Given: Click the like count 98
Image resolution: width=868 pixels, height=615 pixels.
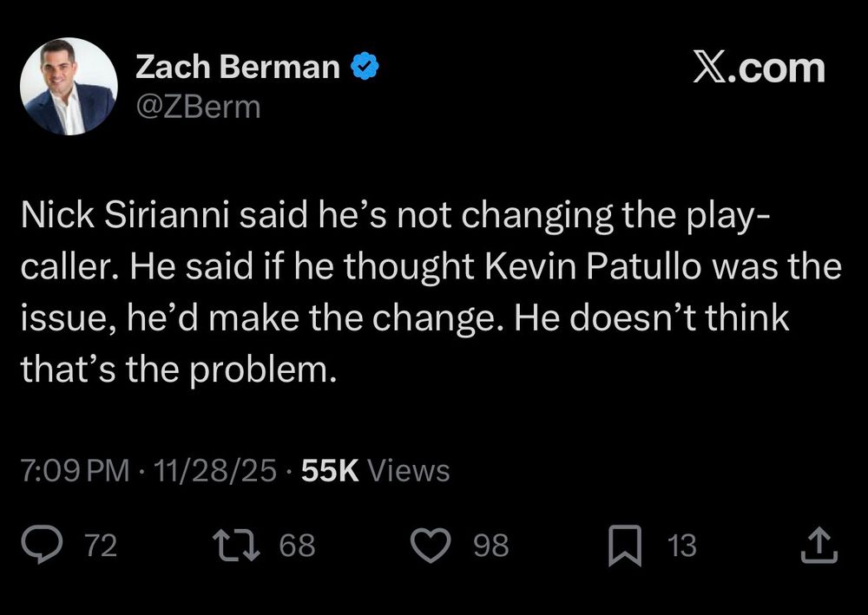Looking at the screenshot, I should pos(491,546).
